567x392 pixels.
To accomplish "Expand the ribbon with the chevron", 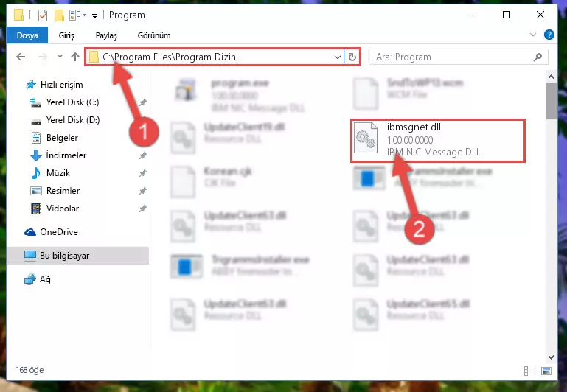I will pos(532,35).
